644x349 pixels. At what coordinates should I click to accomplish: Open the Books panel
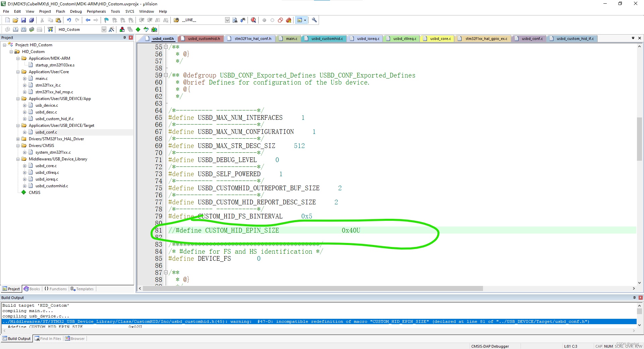pos(32,289)
